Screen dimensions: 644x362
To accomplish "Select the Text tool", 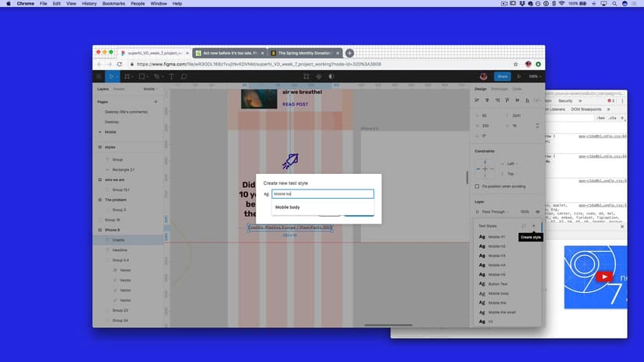I will (x=172, y=77).
